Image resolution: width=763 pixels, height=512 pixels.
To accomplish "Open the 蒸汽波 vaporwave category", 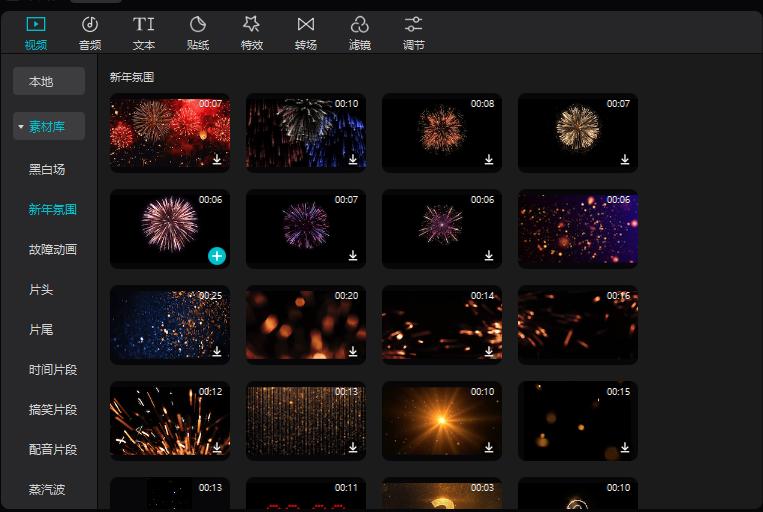I will [47, 490].
